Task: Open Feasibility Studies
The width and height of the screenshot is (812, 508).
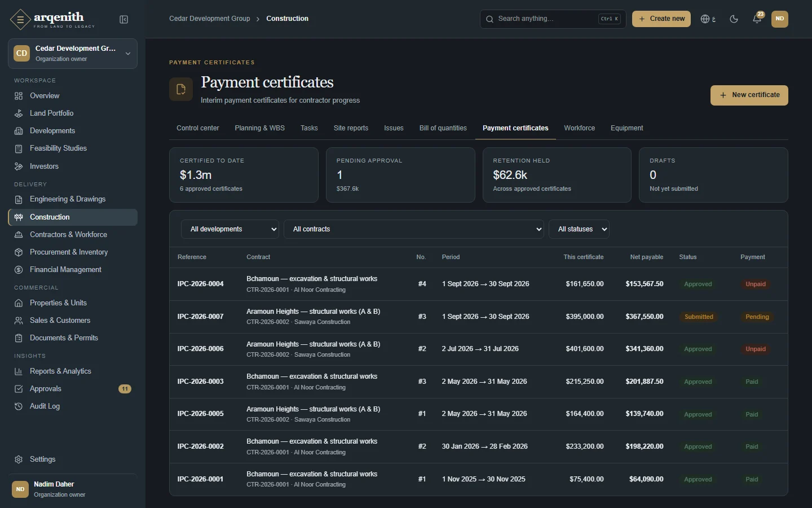Action: coord(73,148)
